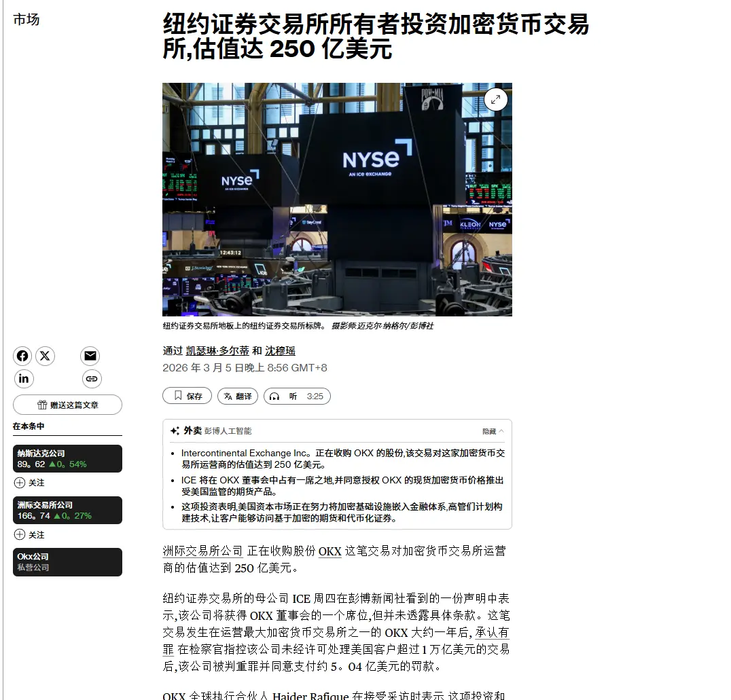Follow 洲际交易所公司 with 关注 plus icon

point(20,534)
